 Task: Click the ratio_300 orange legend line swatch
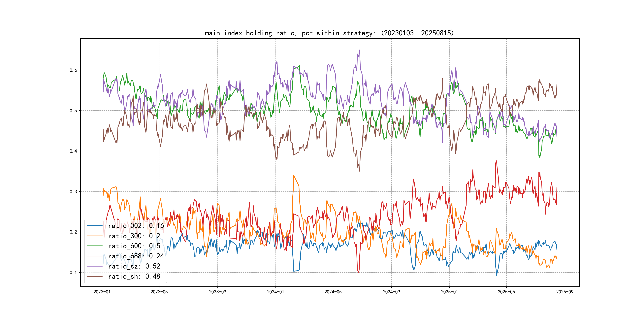coord(95,236)
